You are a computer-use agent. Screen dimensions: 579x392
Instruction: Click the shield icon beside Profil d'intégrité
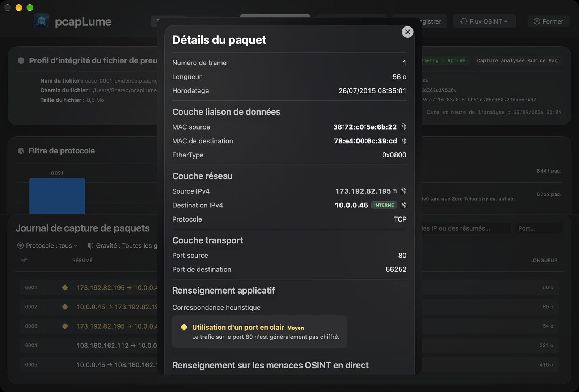[21, 60]
